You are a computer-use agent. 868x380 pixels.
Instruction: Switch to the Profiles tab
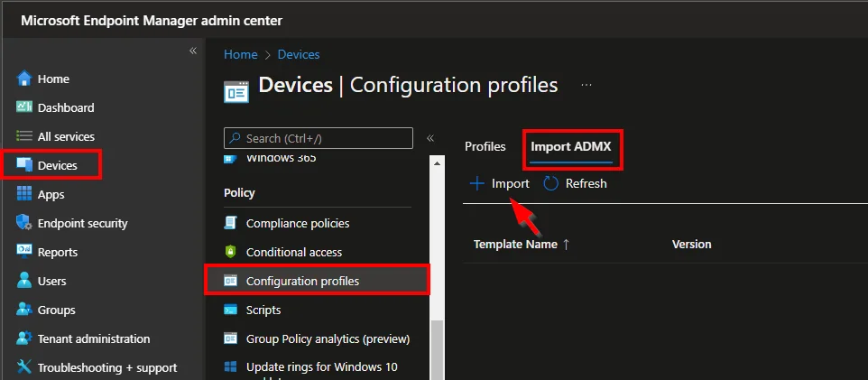pyautogui.click(x=485, y=147)
